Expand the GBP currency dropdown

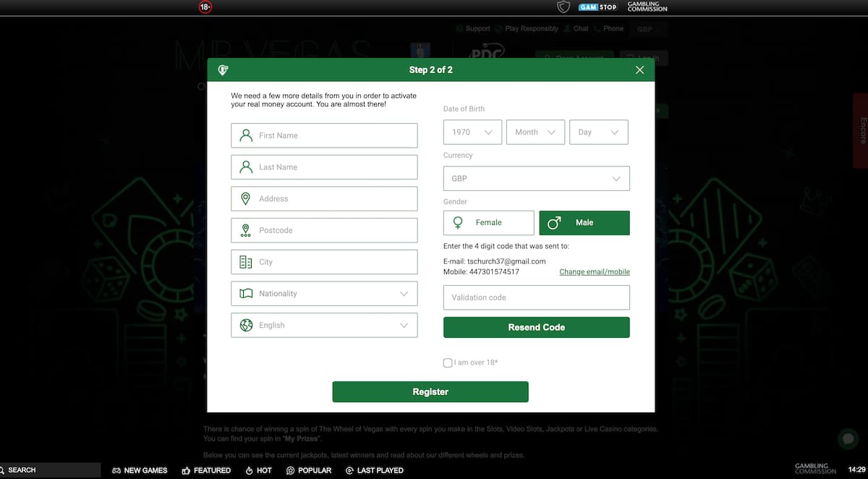tap(537, 179)
